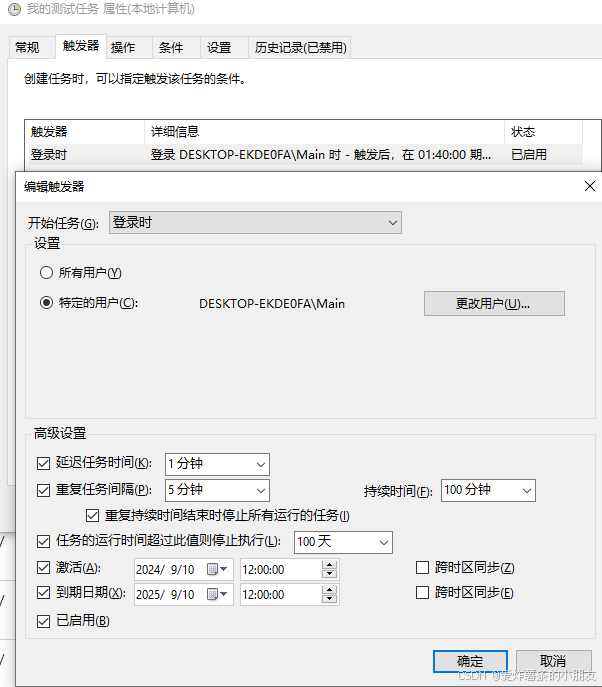Toggle 延迟任务时间 checkbox
This screenshot has width=602, height=687.
click(x=43, y=463)
